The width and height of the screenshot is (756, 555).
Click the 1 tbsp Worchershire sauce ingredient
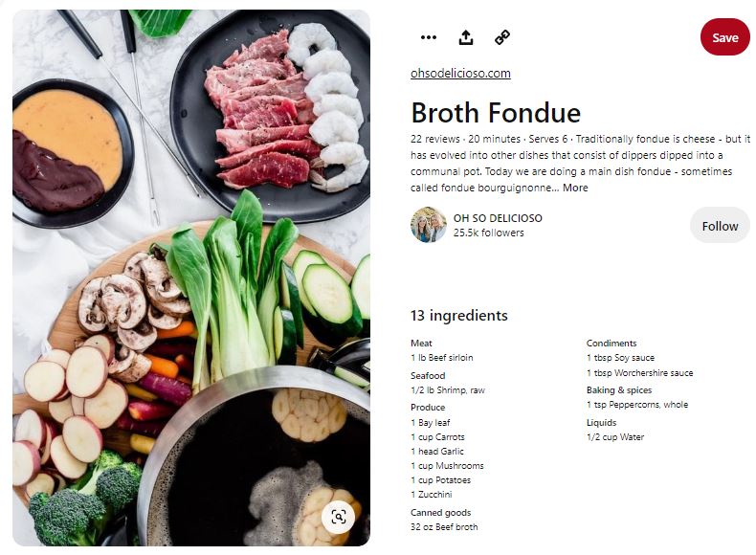640,373
